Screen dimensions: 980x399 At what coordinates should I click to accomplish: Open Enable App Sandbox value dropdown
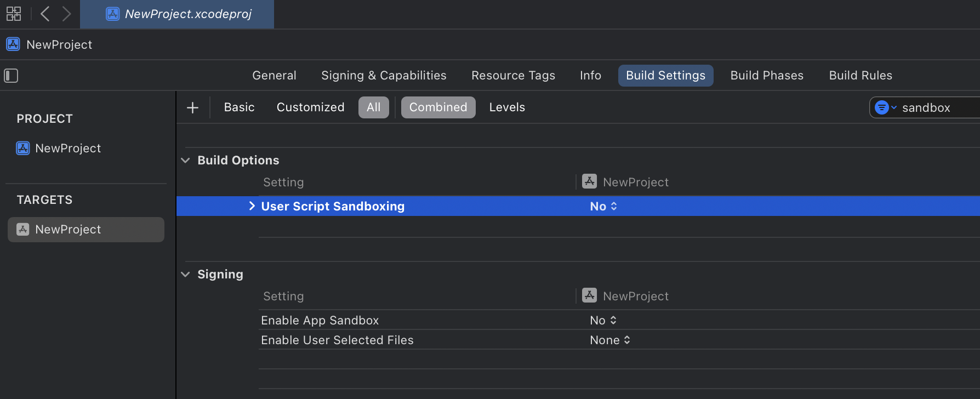603,321
